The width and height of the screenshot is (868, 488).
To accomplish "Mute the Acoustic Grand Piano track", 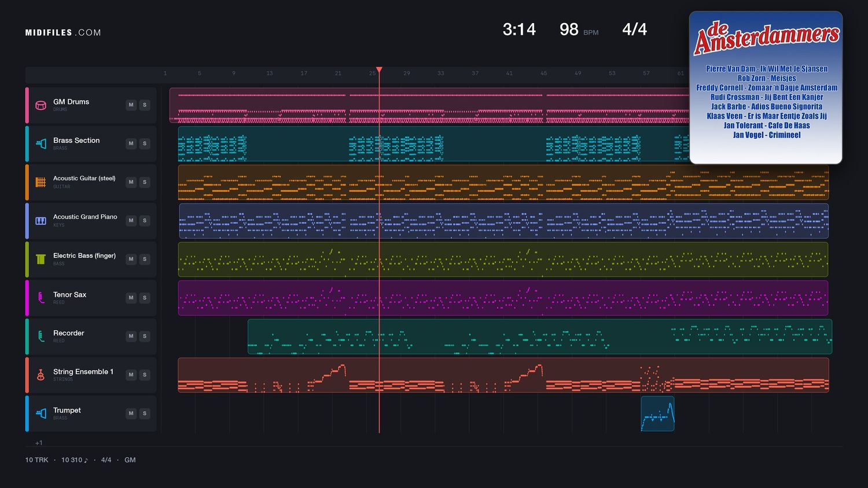I will click(131, 220).
